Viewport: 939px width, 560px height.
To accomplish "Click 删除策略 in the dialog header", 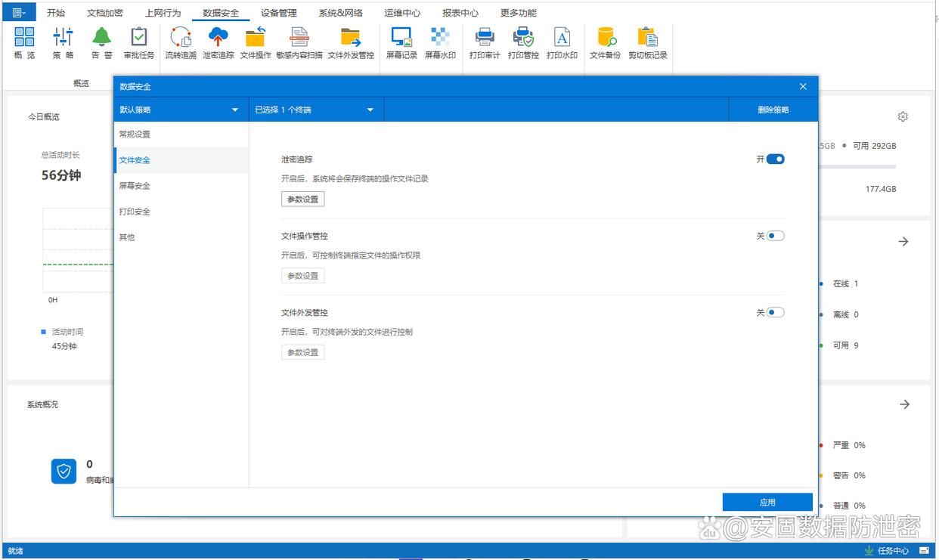I will point(773,110).
